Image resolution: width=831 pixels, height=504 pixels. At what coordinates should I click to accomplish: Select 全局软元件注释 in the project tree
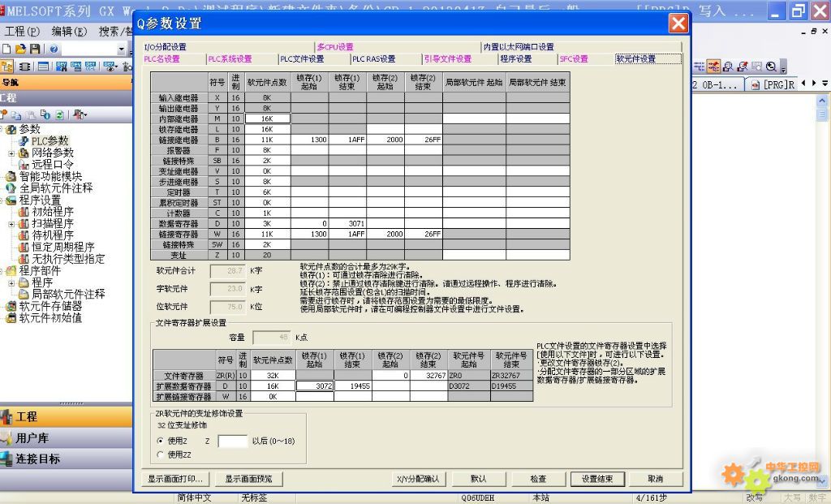click(x=56, y=188)
